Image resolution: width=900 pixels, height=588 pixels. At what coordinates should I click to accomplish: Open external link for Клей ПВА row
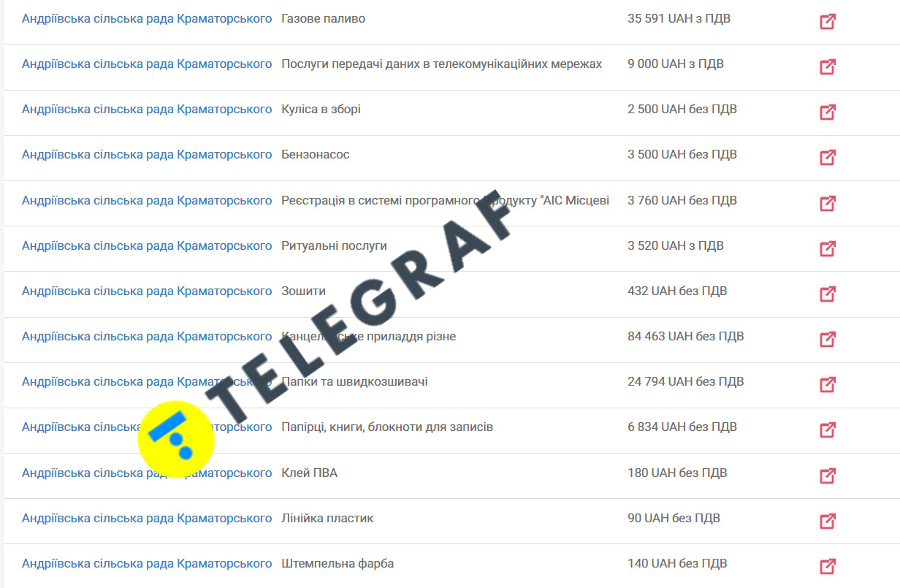point(827,476)
